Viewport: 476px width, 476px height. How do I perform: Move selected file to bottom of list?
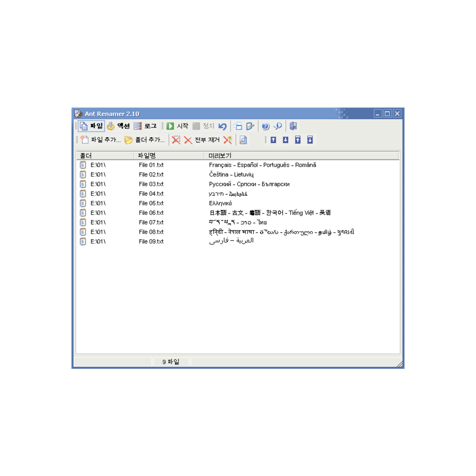point(310,140)
